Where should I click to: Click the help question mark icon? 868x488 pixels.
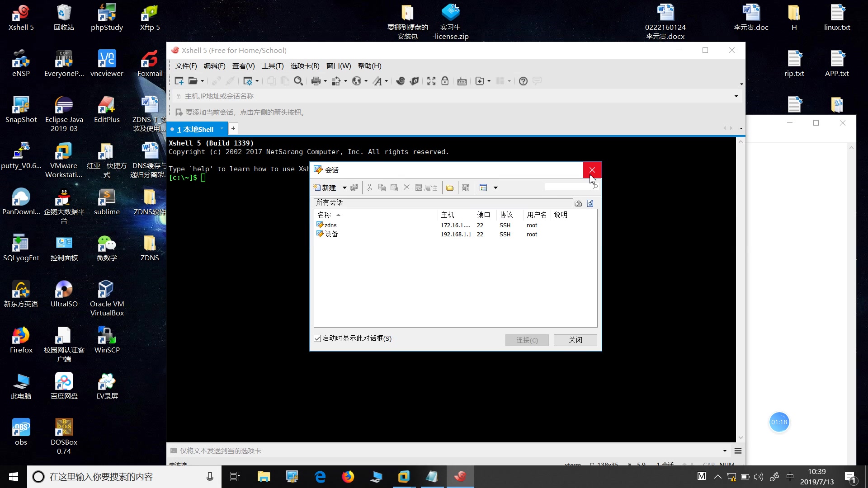pos(523,81)
